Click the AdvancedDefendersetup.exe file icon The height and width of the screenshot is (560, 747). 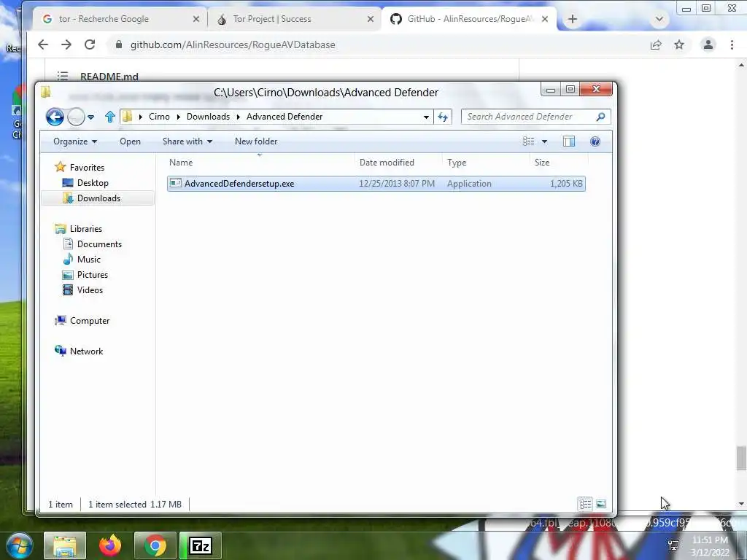click(176, 183)
